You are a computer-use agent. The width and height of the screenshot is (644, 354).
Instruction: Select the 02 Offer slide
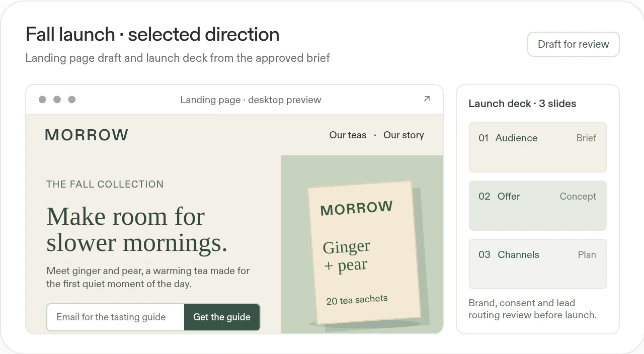pyautogui.click(x=538, y=206)
